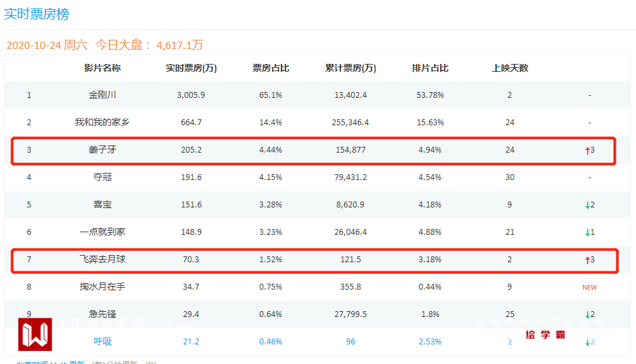Click box office share 14.4%
Screen dimensions: 636x364
click(x=270, y=123)
